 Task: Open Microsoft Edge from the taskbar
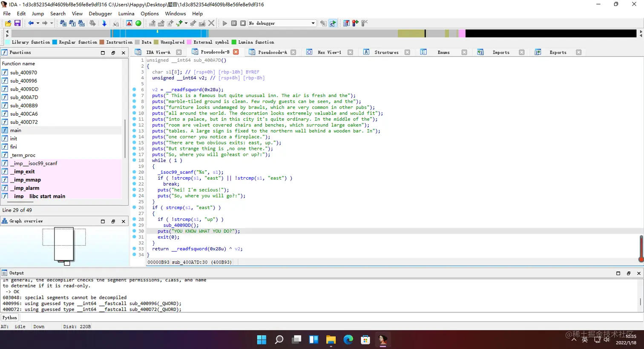348,339
